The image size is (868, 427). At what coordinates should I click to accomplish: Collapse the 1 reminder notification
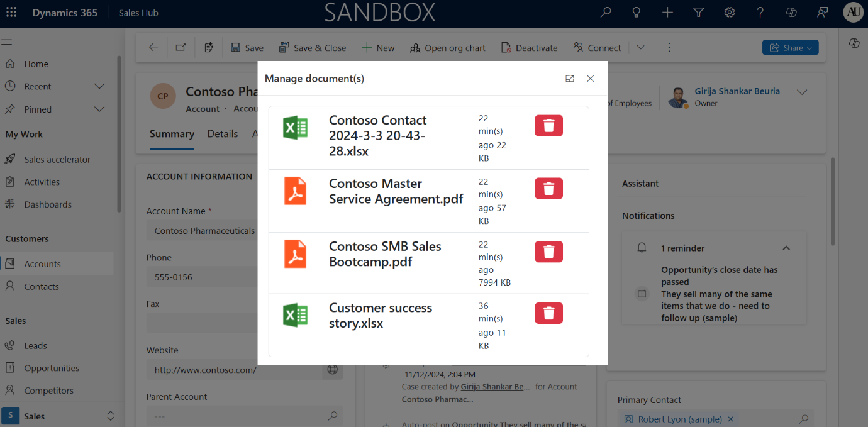[786, 248]
